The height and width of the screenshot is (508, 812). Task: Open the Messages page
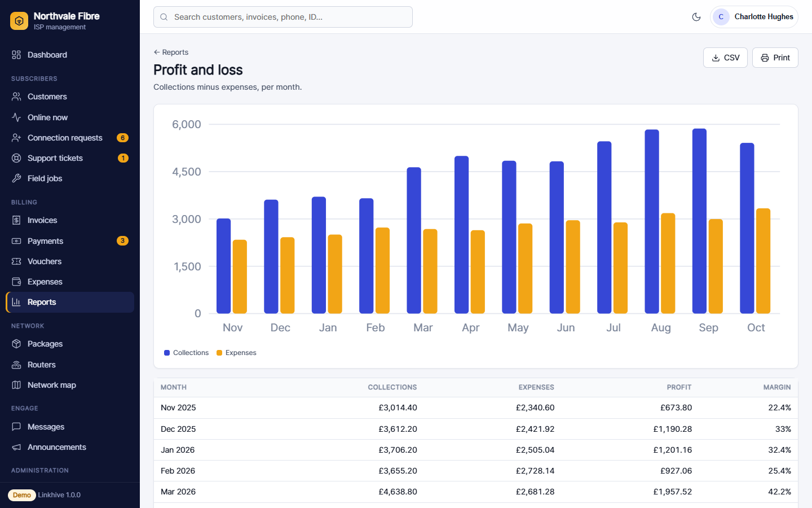70,427
